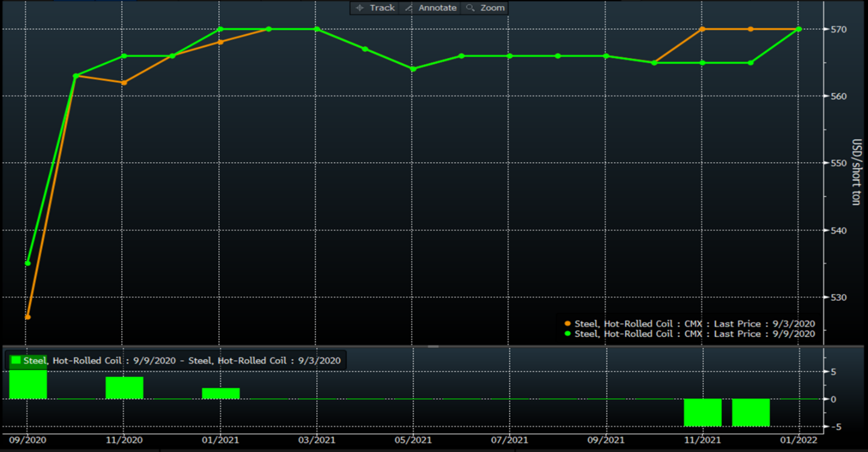Click the negative spread bar at 11/2021
Screen dimensions: 868x452
pyautogui.click(x=703, y=412)
